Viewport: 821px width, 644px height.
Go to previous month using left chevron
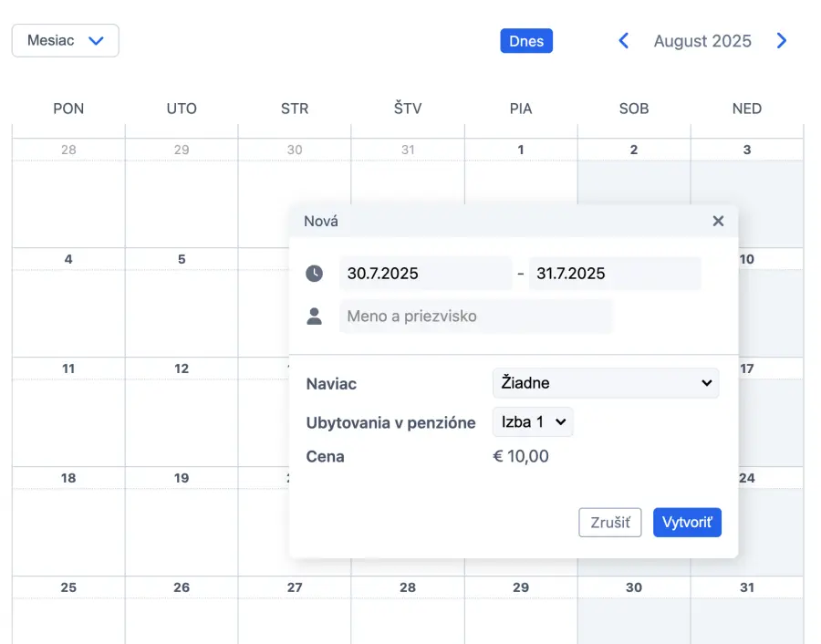click(x=624, y=41)
